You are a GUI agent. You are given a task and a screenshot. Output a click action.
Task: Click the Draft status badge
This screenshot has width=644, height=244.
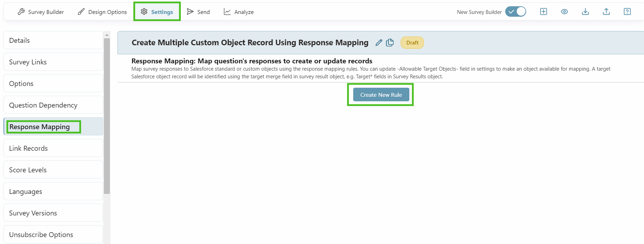412,43
